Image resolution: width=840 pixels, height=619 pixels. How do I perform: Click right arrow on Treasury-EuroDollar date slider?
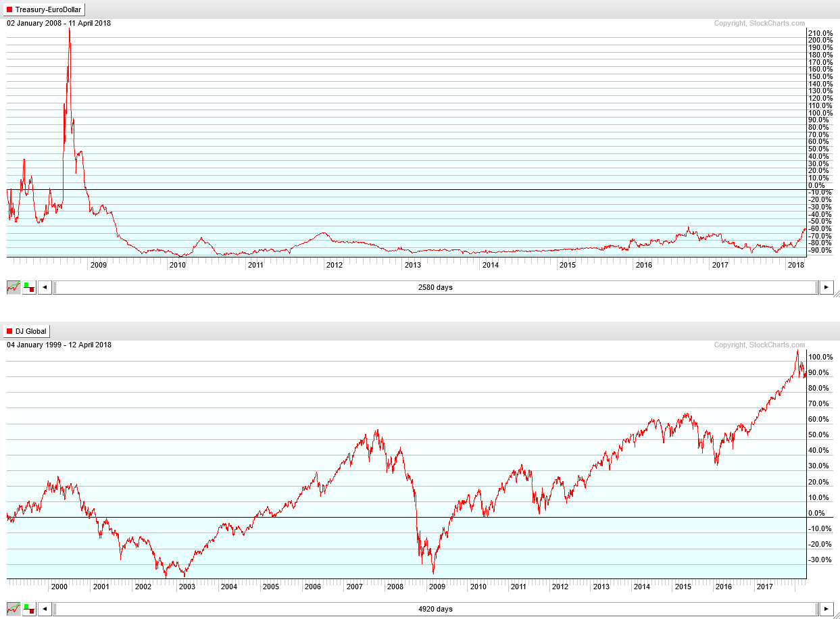pos(826,287)
